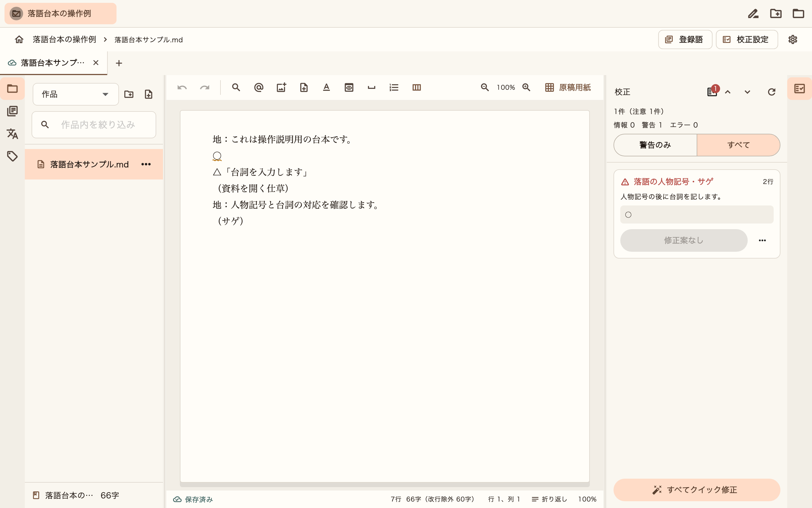Click the columns layout toolbar icon
This screenshot has width=812, height=508.
(416, 88)
